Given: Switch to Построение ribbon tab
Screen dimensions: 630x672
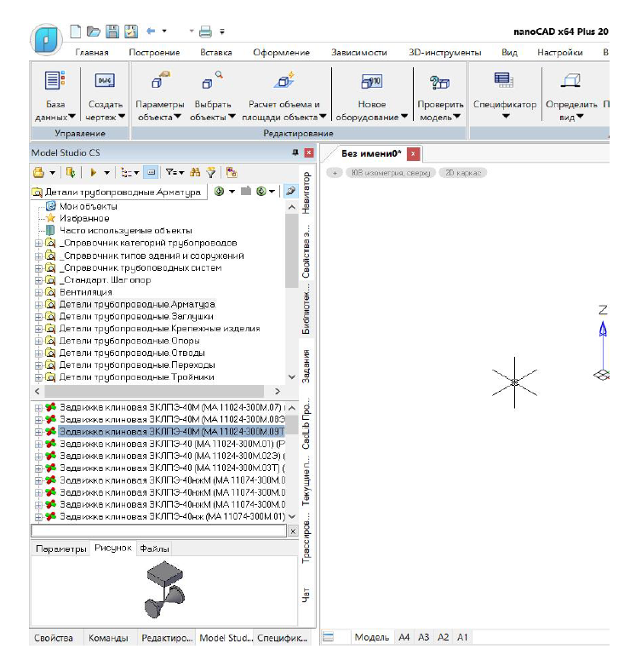Looking at the screenshot, I should pyautogui.click(x=154, y=52).
